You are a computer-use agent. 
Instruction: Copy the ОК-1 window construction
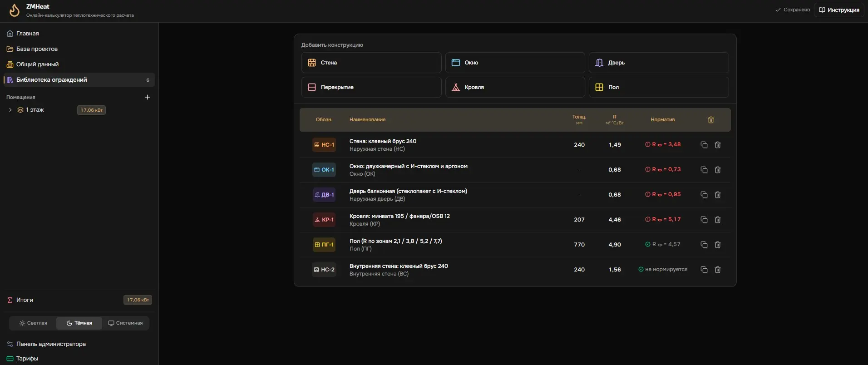click(704, 170)
